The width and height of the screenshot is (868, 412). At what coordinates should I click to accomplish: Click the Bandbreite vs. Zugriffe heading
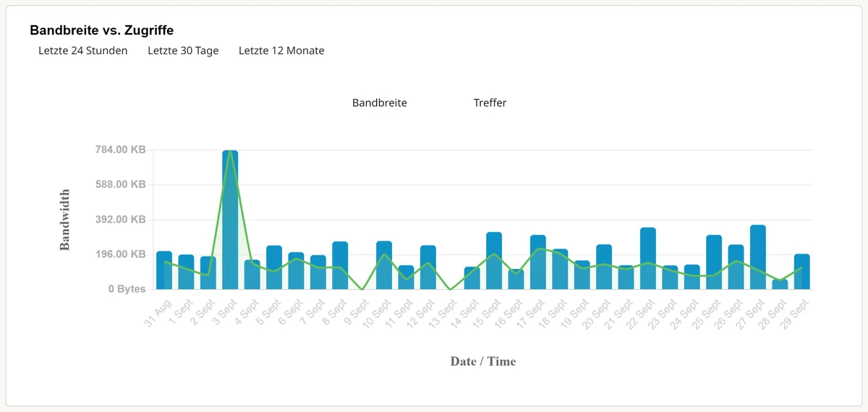coord(101,30)
